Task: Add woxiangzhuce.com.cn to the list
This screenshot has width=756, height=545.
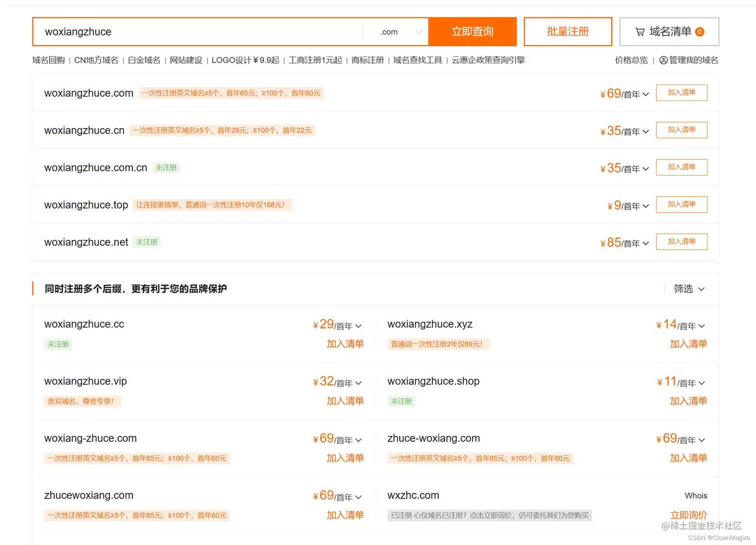Action: [681, 167]
